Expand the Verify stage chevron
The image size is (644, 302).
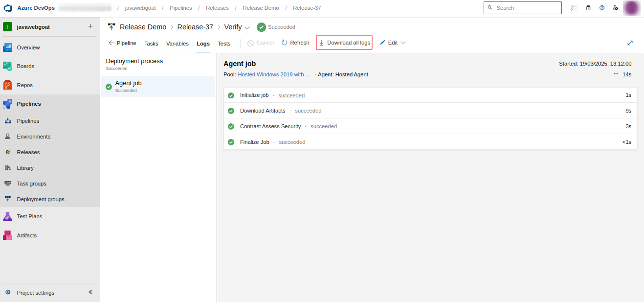[x=247, y=27]
